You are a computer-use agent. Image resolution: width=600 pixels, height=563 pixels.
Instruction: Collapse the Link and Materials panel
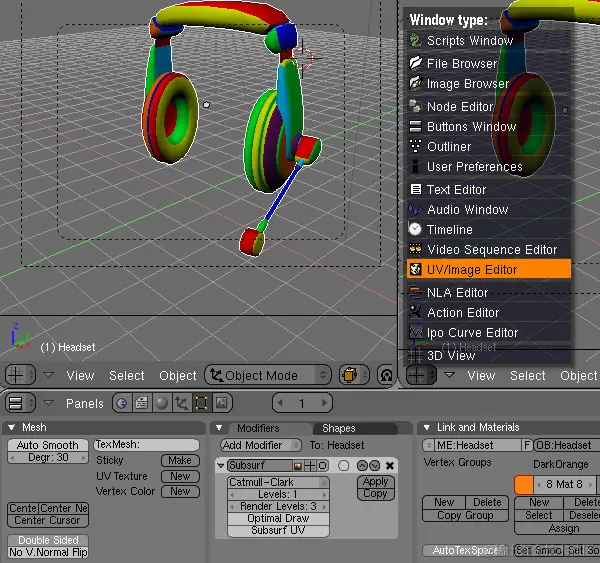pos(427,428)
